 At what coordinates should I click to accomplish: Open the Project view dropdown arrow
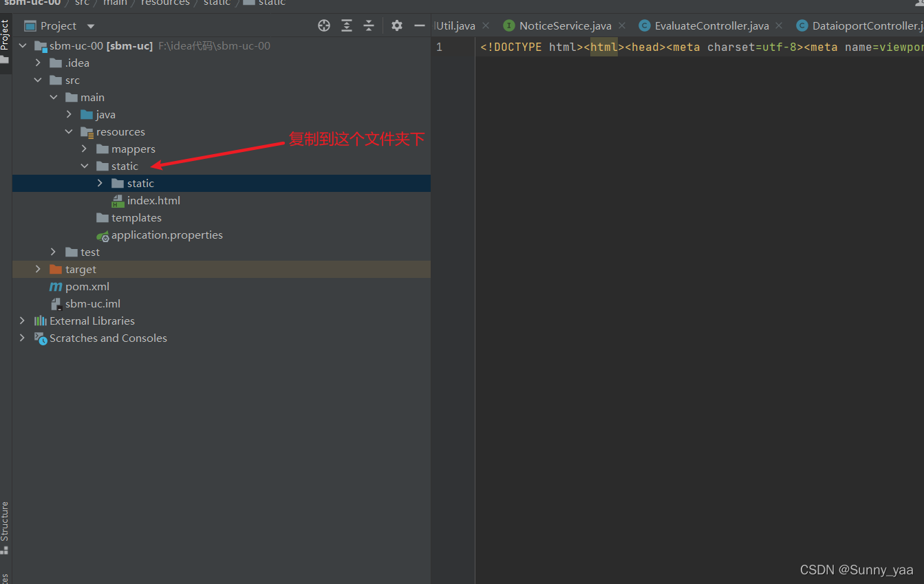coord(91,26)
